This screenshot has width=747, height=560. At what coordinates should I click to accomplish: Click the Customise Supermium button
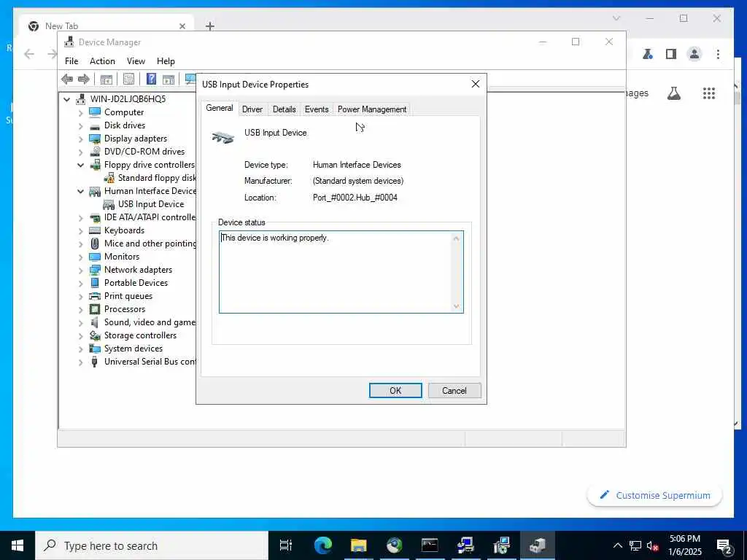pyautogui.click(x=654, y=496)
